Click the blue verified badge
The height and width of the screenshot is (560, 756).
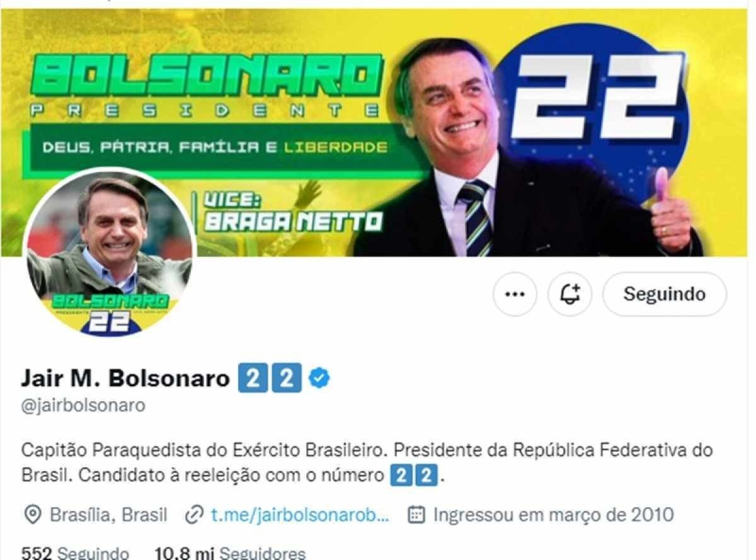pos(320,378)
